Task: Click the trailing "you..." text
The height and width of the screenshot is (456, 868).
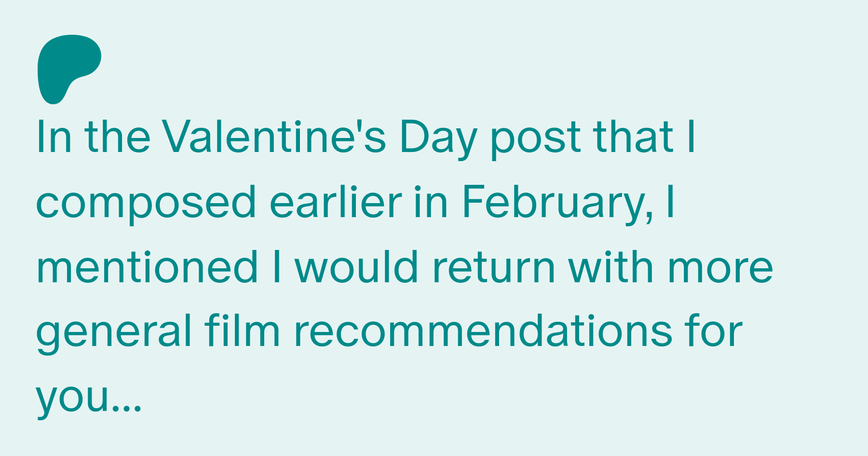Action: (x=89, y=398)
